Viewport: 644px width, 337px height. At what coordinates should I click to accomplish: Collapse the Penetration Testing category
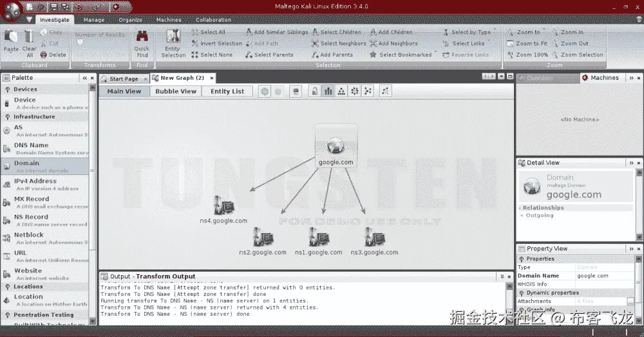7,315
